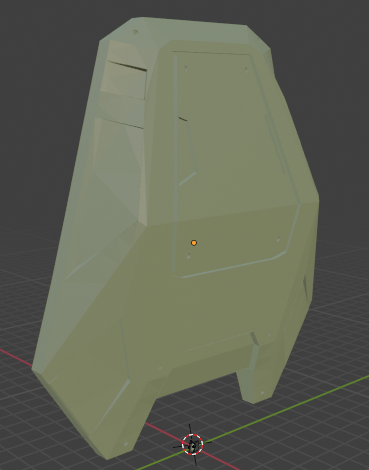
Task: Click the screw hole at the right leg's base
Action: [262, 393]
